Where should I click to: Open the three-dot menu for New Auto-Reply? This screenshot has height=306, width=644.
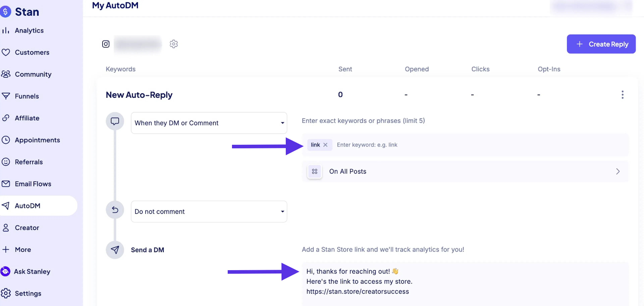point(622,95)
